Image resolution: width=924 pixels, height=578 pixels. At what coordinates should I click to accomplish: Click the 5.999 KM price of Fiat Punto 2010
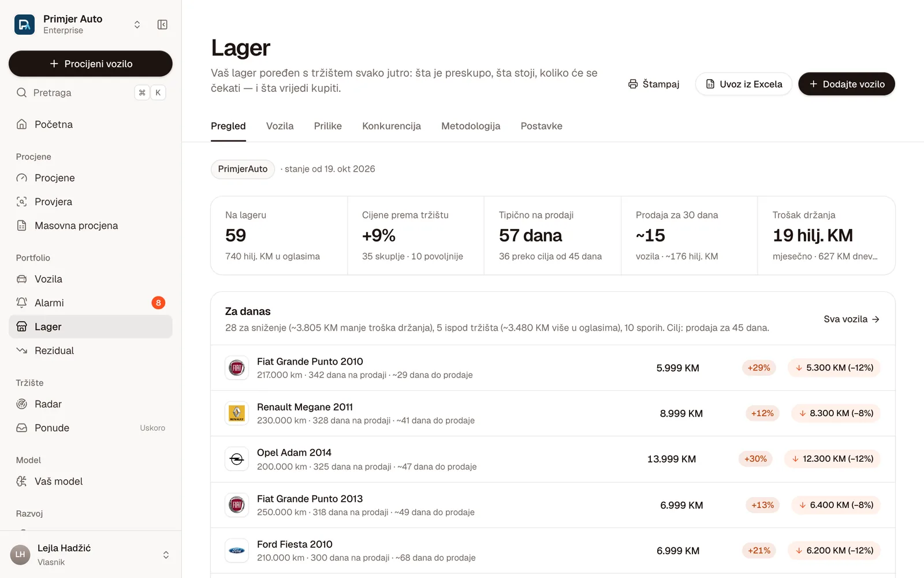point(678,368)
